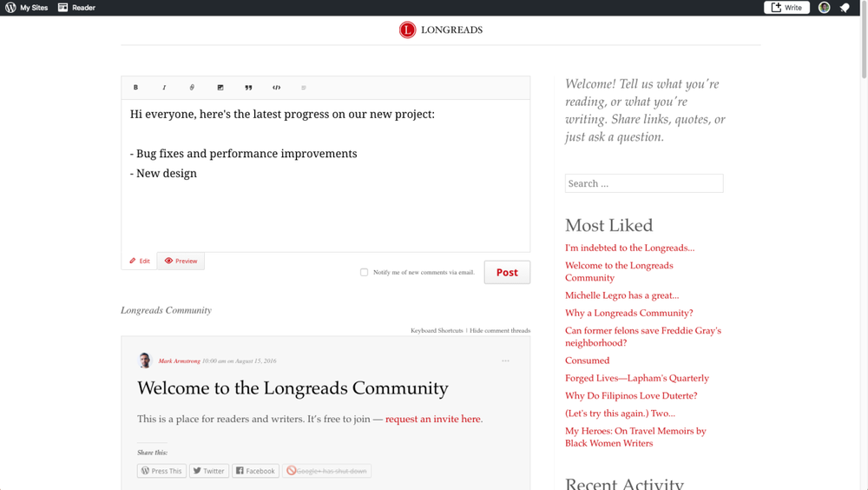
Task: Switch to the Preview tab
Action: point(181,262)
